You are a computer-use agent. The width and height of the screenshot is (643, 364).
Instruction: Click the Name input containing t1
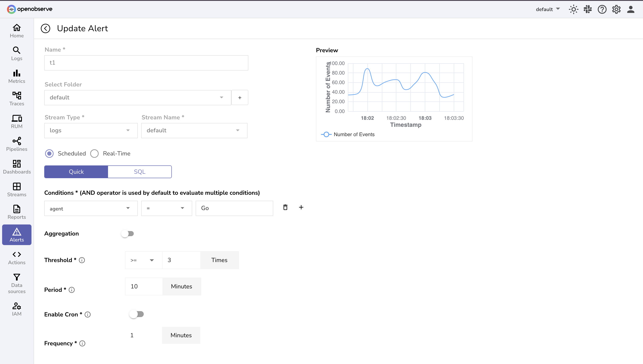[x=146, y=63]
